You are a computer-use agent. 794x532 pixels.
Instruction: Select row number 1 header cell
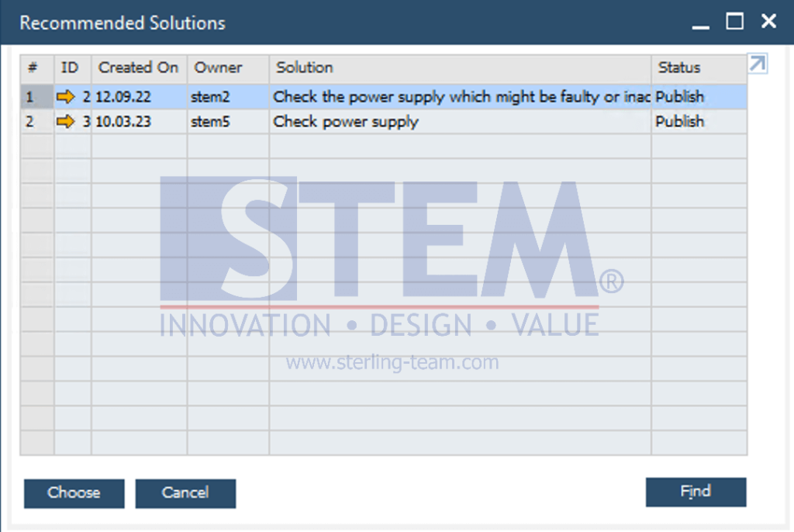pyautogui.click(x=31, y=97)
